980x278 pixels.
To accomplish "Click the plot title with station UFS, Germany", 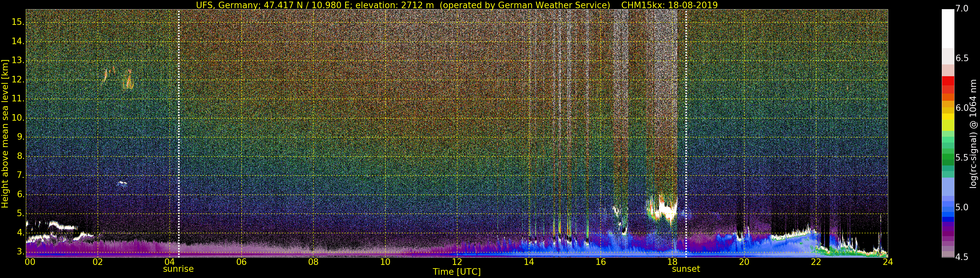I will click(x=457, y=5).
